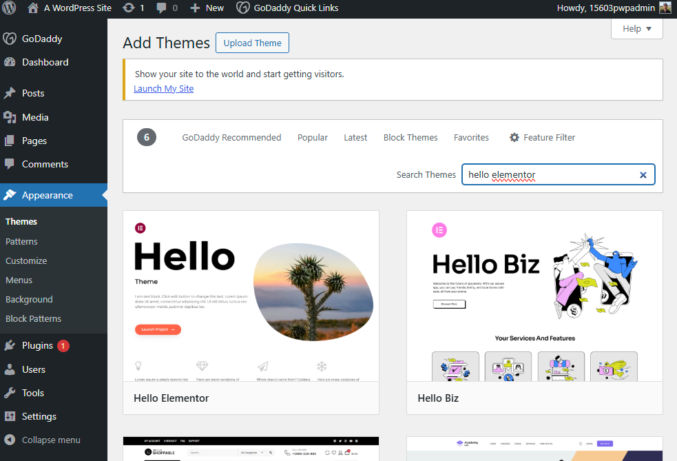This screenshot has height=461, width=677.
Task: Clear the theme search with X icon
Action: tap(643, 175)
